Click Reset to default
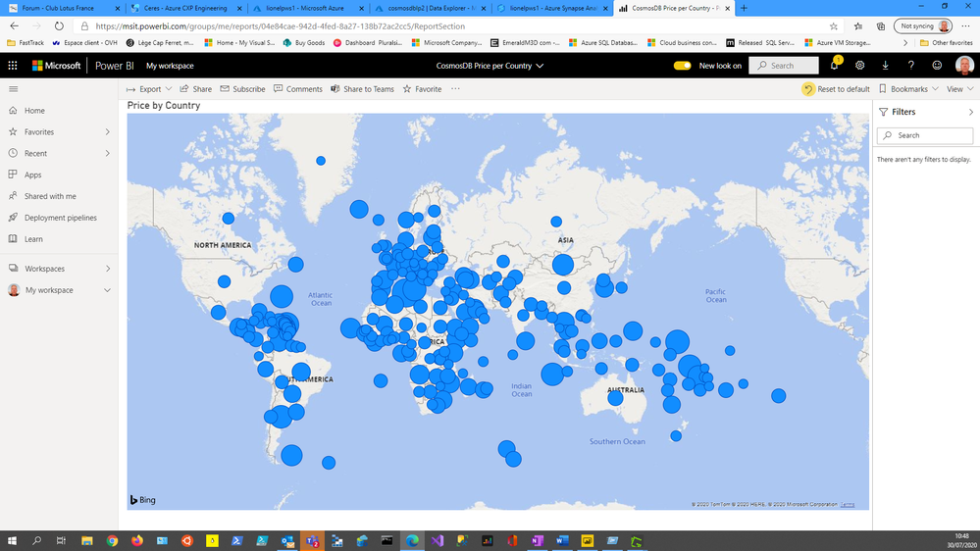 [836, 88]
